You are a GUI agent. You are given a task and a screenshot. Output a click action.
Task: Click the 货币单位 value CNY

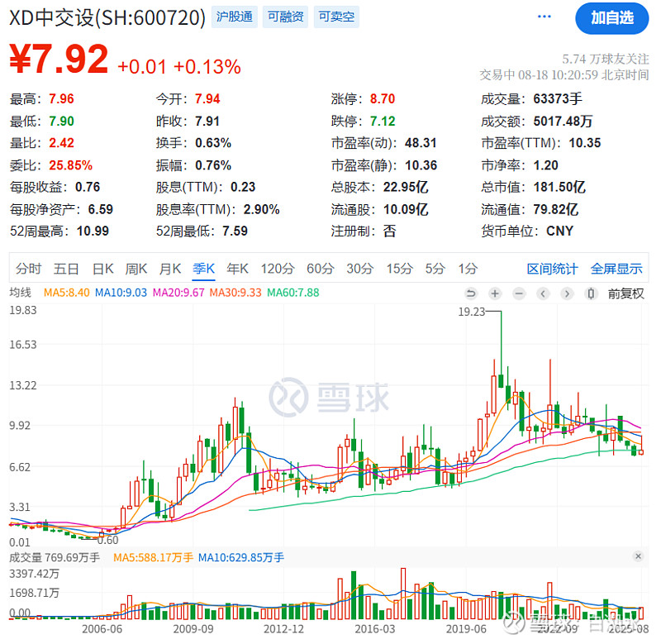coord(560,231)
